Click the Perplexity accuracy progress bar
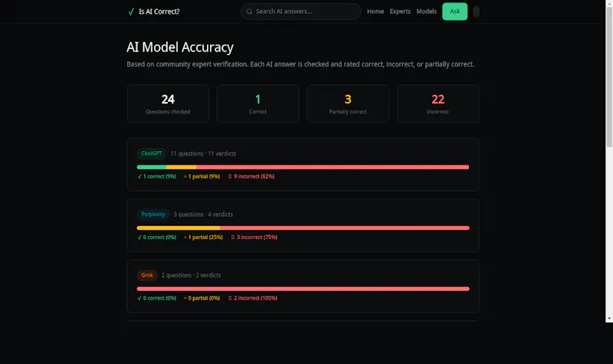The image size is (613, 364). pos(303,228)
